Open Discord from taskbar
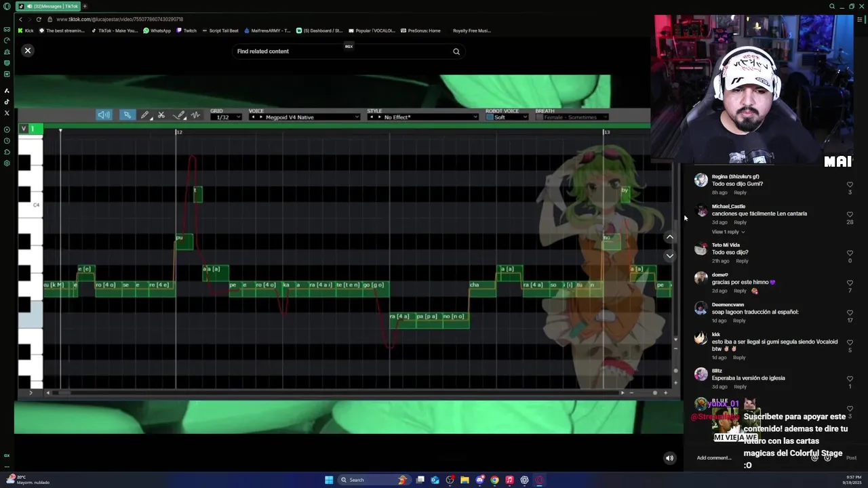 479,480
